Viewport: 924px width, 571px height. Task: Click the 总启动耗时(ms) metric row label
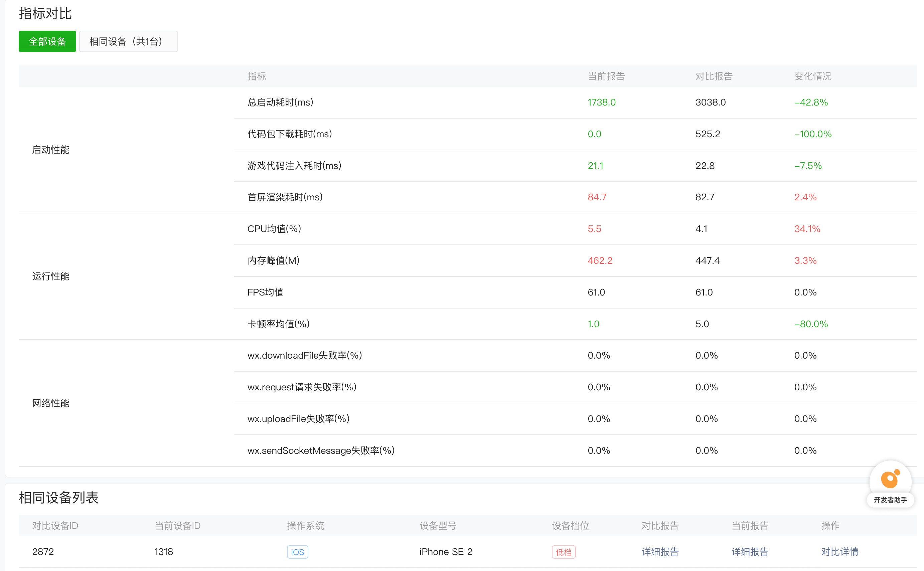click(x=280, y=102)
